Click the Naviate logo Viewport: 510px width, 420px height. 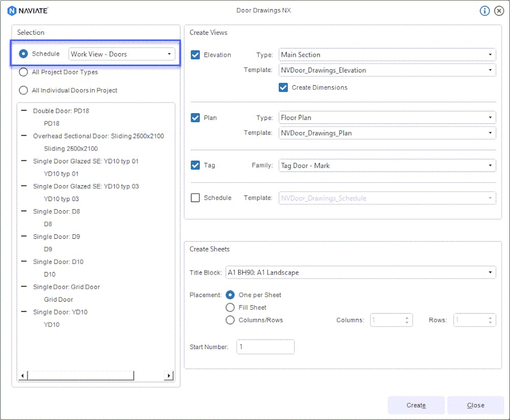click(x=28, y=11)
